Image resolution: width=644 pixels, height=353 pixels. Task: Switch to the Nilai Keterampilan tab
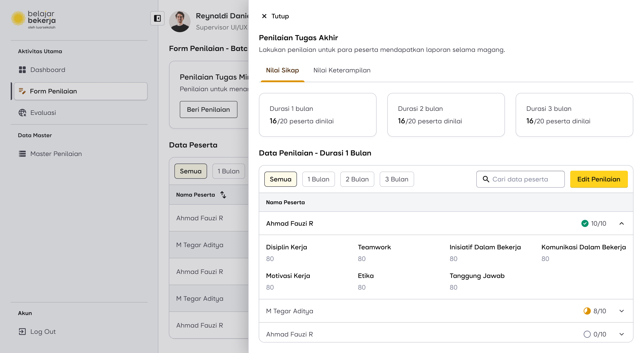(342, 70)
